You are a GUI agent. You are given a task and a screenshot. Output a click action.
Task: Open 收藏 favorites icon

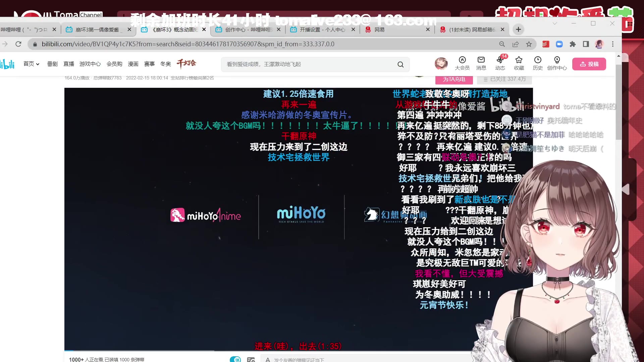pyautogui.click(x=519, y=63)
